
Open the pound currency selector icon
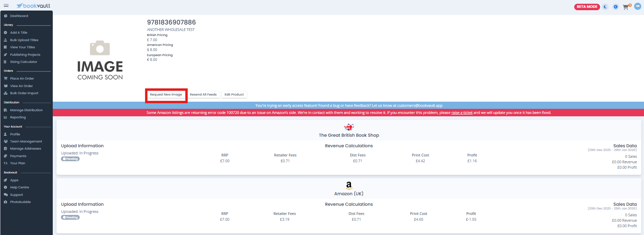point(615,7)
